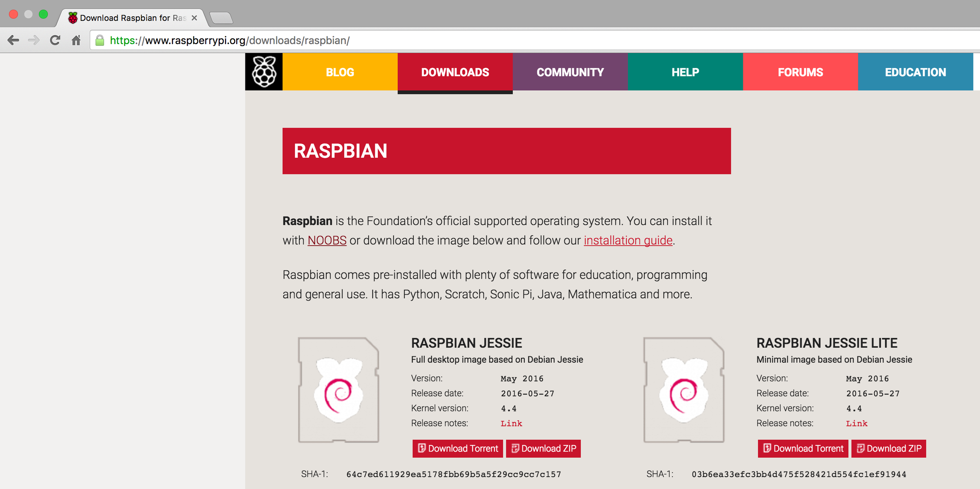Click the torrent icon on Raspbian Jessie Download Torrent button
Screen dimensions: 980x489
421,448
